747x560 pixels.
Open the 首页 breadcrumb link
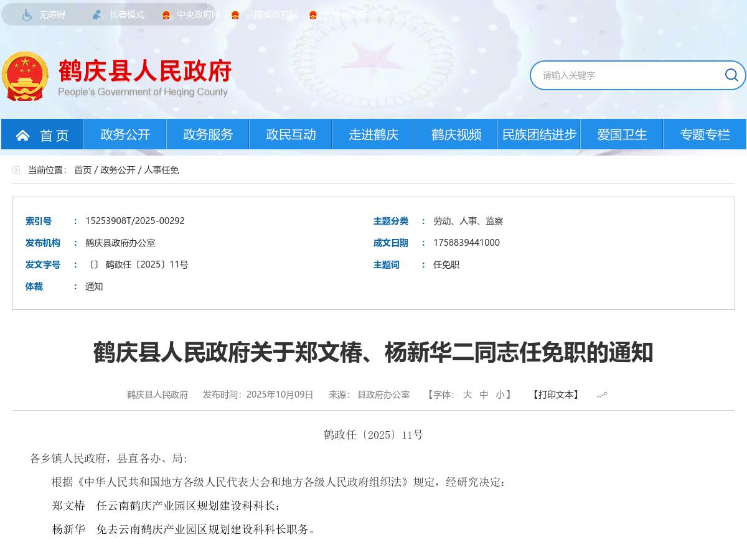[x=83, y=169]
